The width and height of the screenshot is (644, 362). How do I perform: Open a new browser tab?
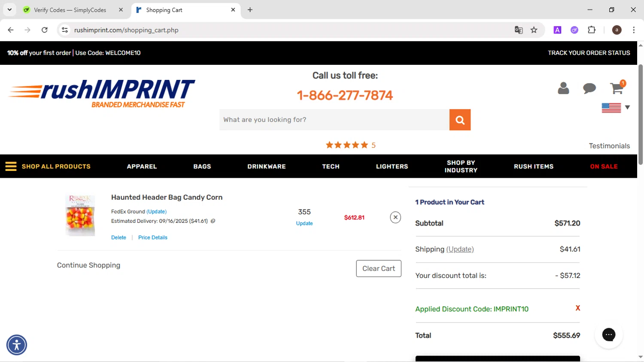pos(250,10)
